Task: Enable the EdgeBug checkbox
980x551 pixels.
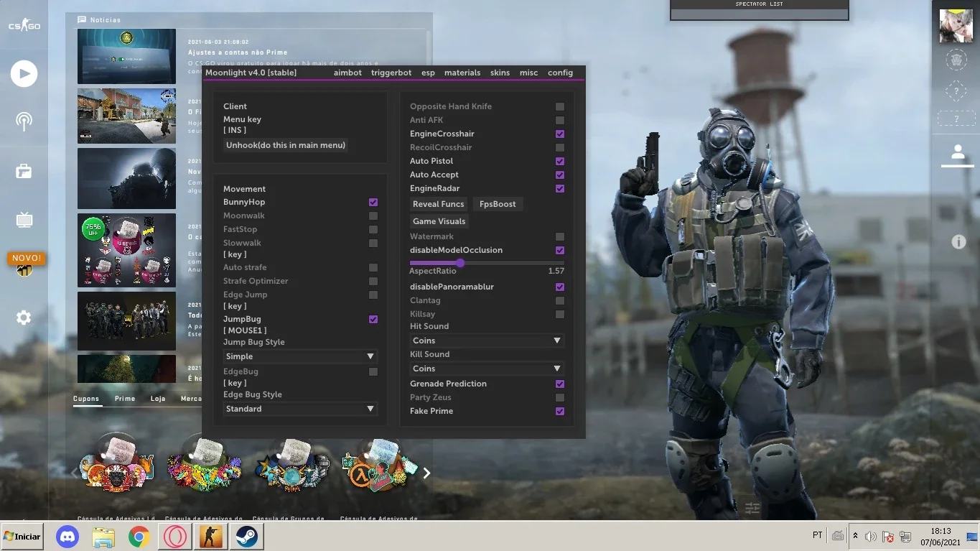Action: click(x=373, y=372)
